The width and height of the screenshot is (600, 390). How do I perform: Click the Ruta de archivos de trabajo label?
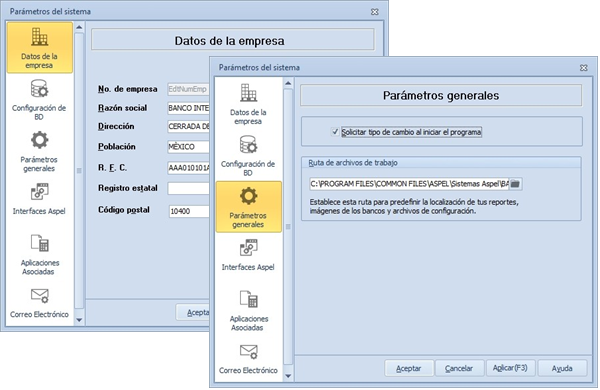tap(353, 163)
